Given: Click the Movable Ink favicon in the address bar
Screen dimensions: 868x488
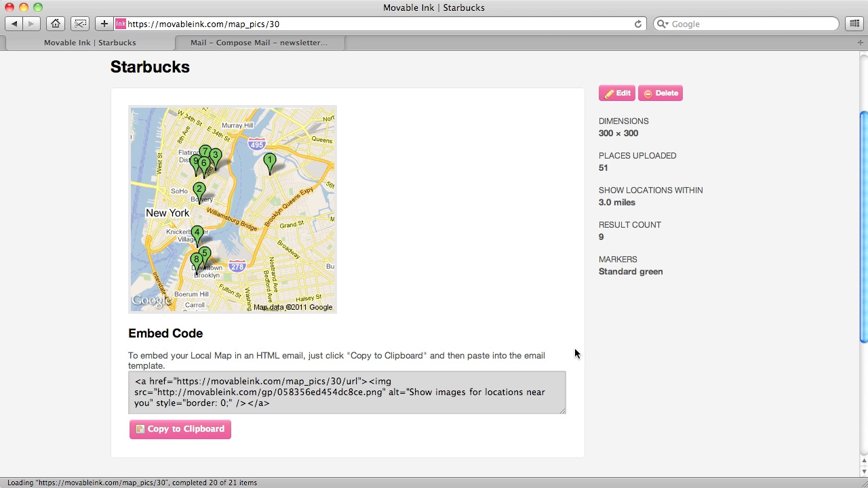Looking at the screenshot, I should point(120,24).
